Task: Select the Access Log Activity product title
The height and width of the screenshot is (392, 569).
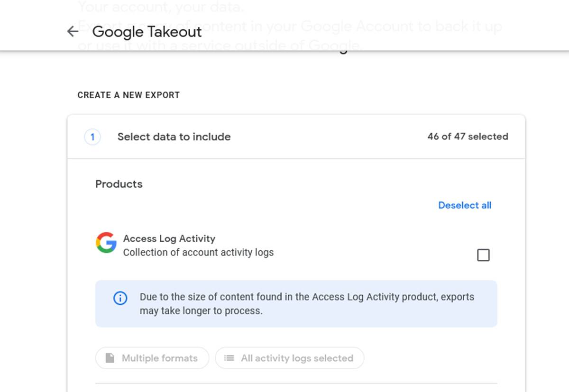Action: tap(169, 238)
